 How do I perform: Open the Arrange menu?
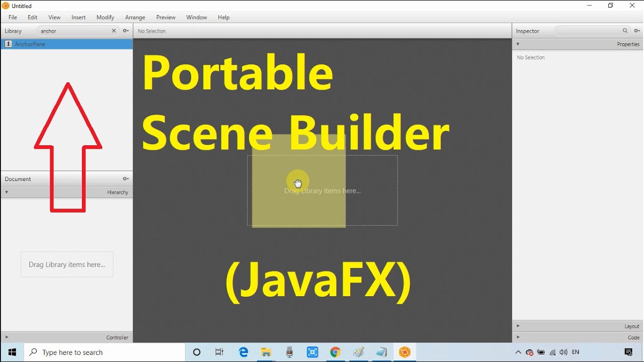point(135,17)
